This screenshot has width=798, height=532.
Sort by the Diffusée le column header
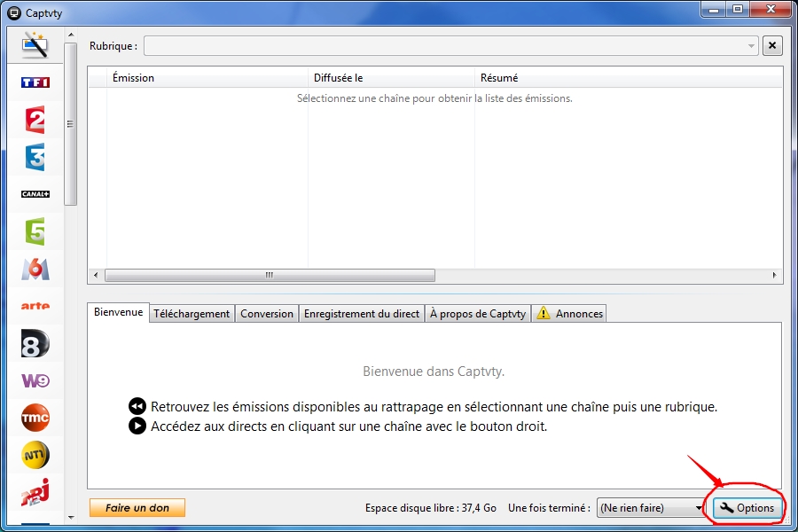(x=391, y=78)
